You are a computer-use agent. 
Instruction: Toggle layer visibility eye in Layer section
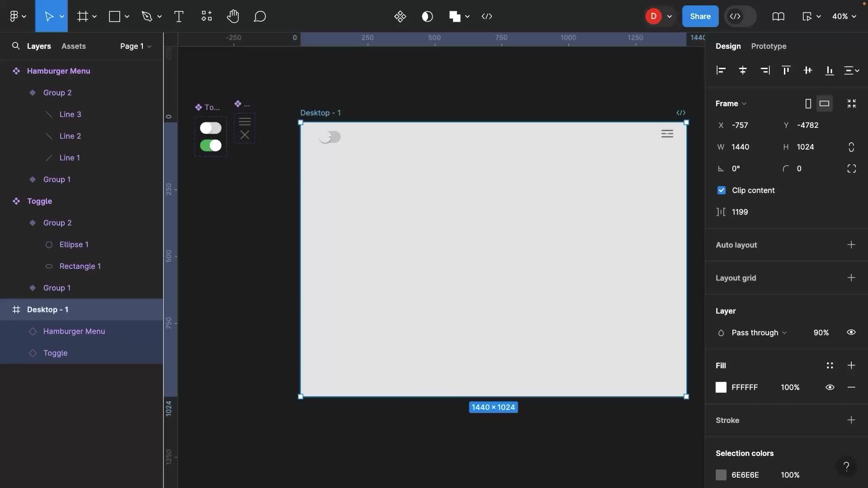pyautogui.click(x=851, y=332)
